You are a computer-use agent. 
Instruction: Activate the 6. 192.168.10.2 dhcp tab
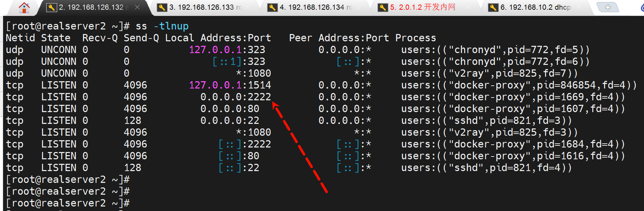click(535, 7)
